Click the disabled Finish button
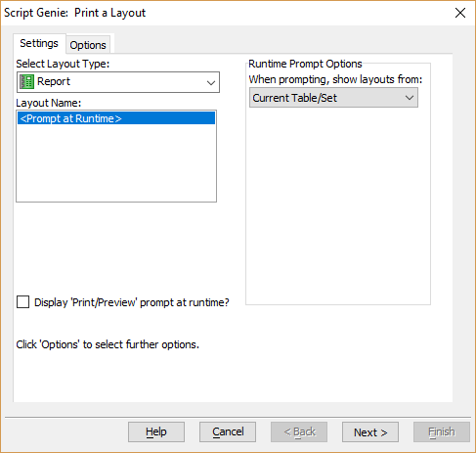Image resolution: width=476 pixels, height=453 pixels. [442, 431]
